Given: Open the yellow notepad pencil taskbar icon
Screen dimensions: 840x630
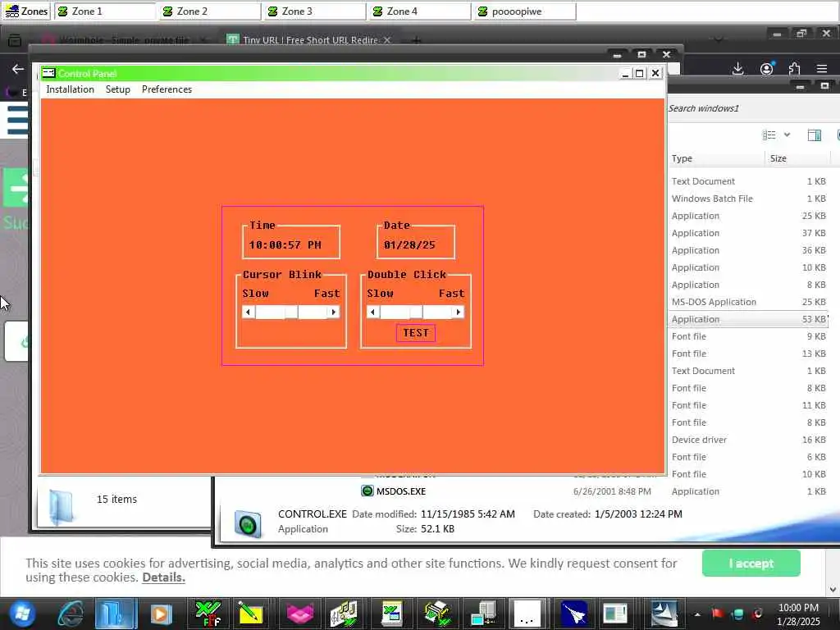Looking at the screenshot, I should coord(251,614).
